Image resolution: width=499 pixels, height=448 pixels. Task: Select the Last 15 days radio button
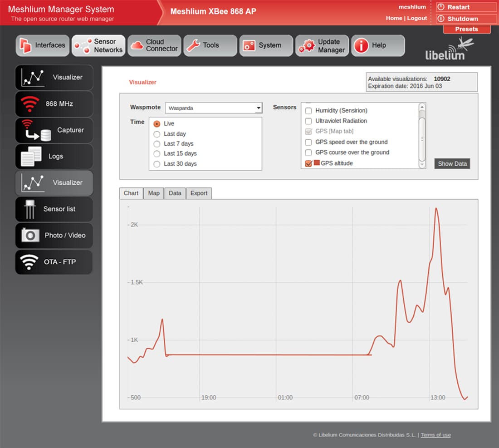pos(157,154)
